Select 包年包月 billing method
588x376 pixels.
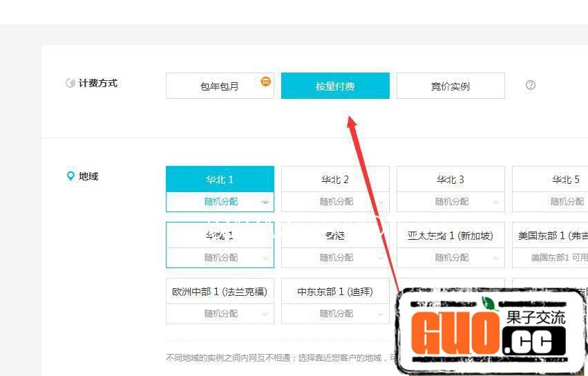point(220,86)
